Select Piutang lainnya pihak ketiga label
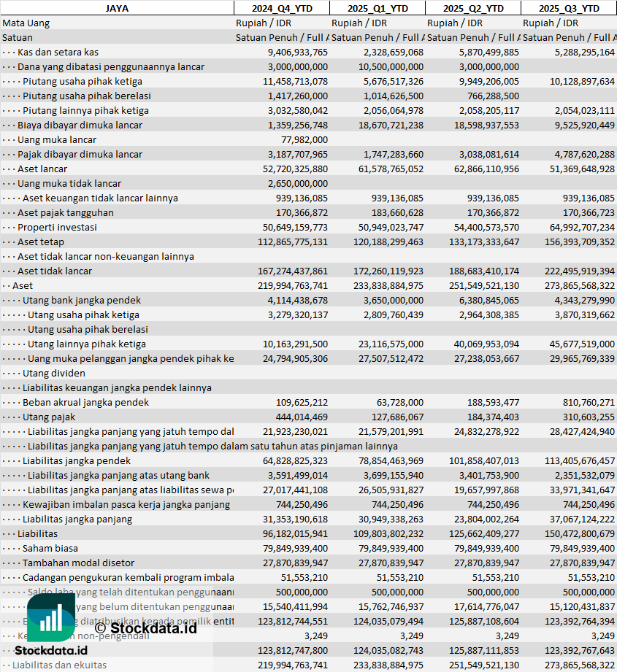This screenshot has height=672, width=617. (x=85, y=111)
